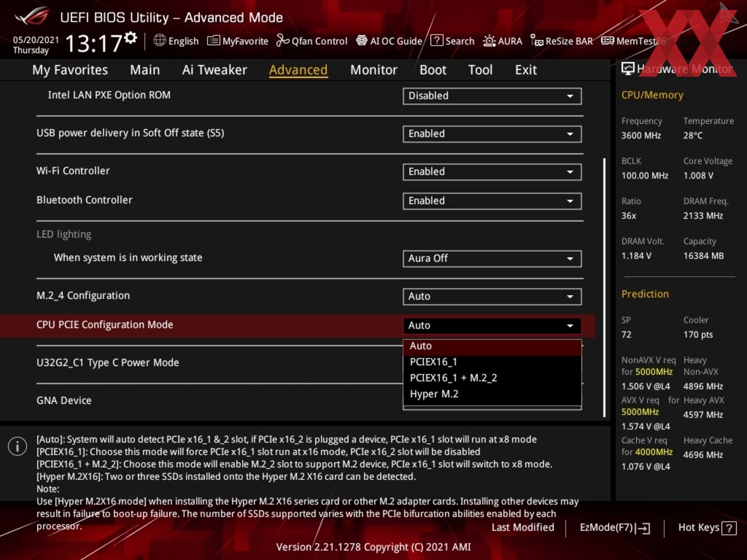Launch MemTest86 icon
747x560 pixels.
[x=607, y=41]
